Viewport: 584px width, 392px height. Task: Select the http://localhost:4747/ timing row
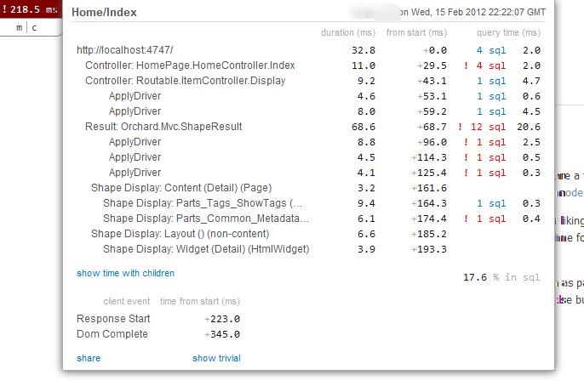point(124,50)
